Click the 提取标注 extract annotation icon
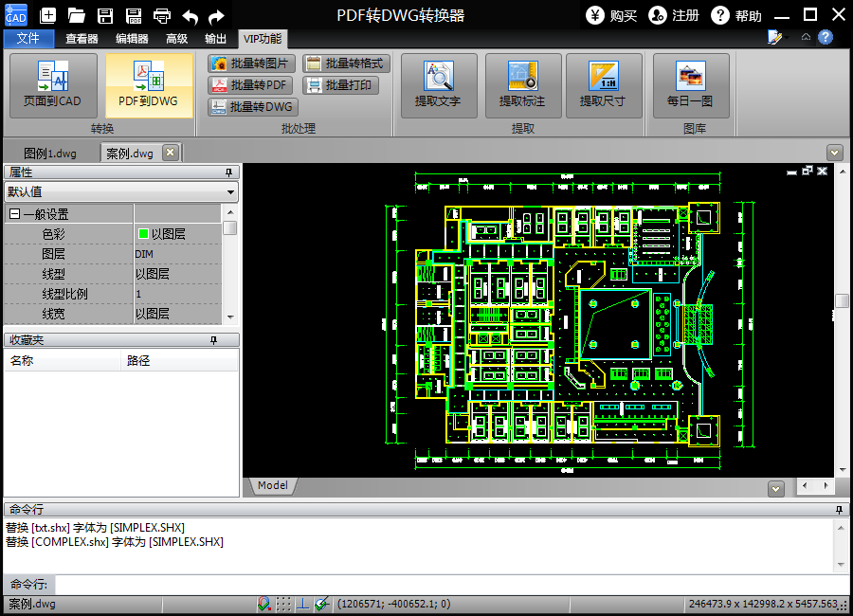This screenshot has height=616, width=853. [x=523, y=76]
